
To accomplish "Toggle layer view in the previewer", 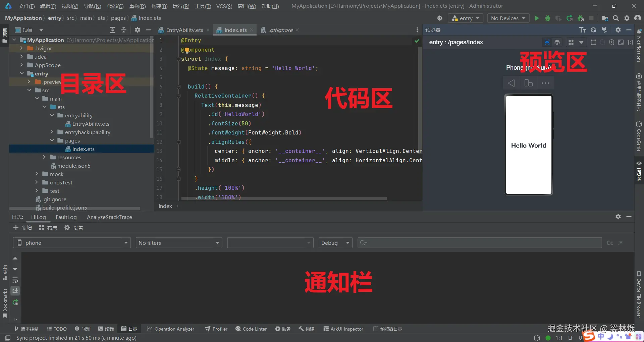I will [x=557, y=42].
